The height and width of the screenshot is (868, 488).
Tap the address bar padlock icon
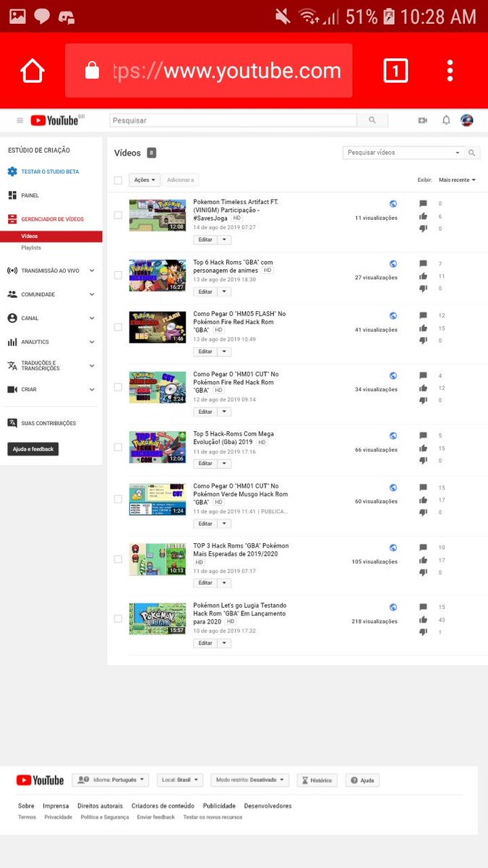pos(92,71)
